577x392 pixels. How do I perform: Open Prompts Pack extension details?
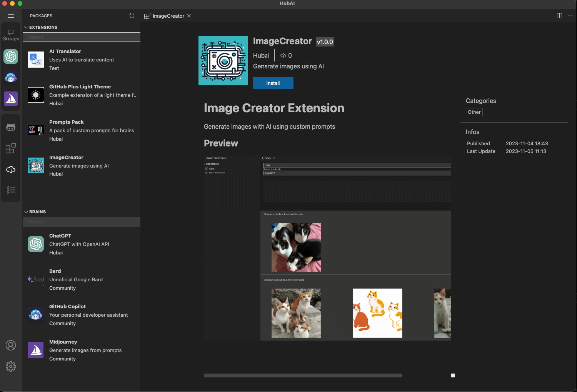[x=82, y=130]
